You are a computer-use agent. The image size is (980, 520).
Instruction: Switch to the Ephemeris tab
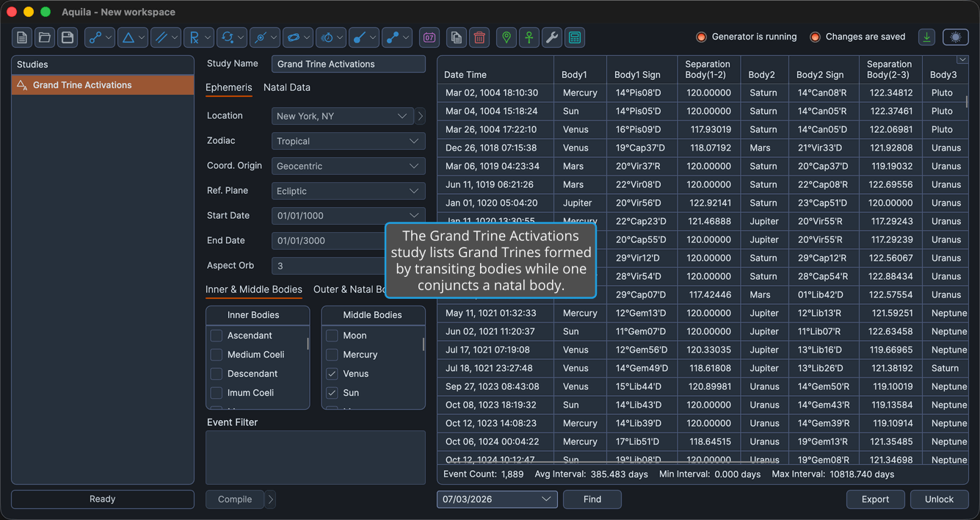tap(228, 87)
